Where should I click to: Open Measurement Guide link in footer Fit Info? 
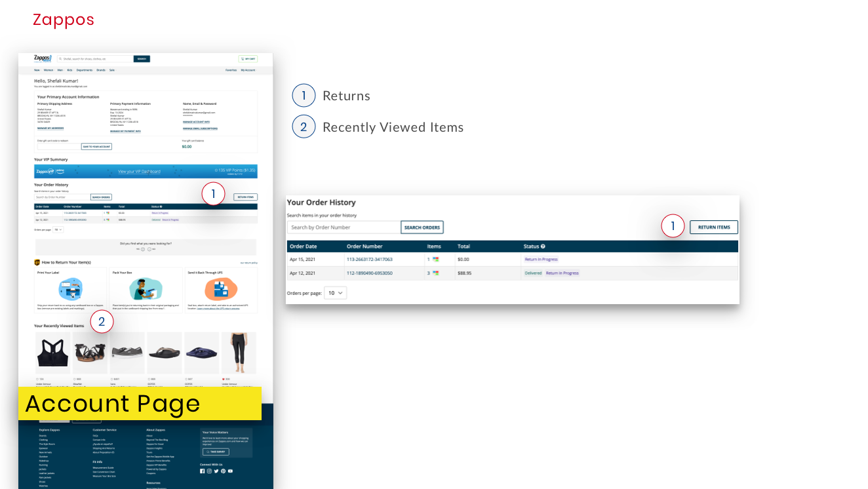coord(103,467)
